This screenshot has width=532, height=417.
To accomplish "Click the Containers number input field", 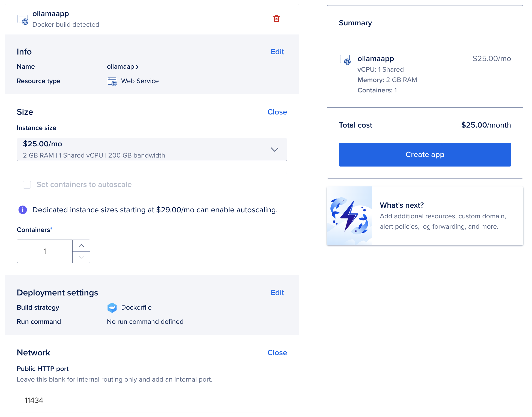I will [45, 251].
